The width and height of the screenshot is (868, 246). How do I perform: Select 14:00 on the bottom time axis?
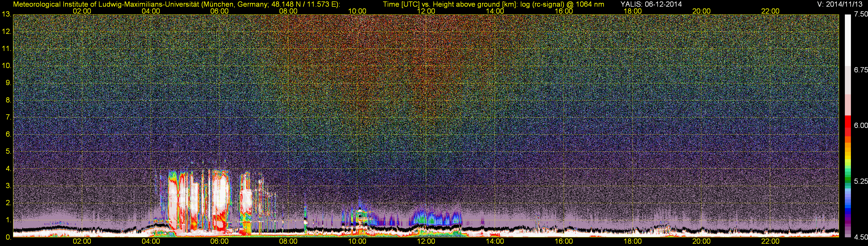[495, 241]
